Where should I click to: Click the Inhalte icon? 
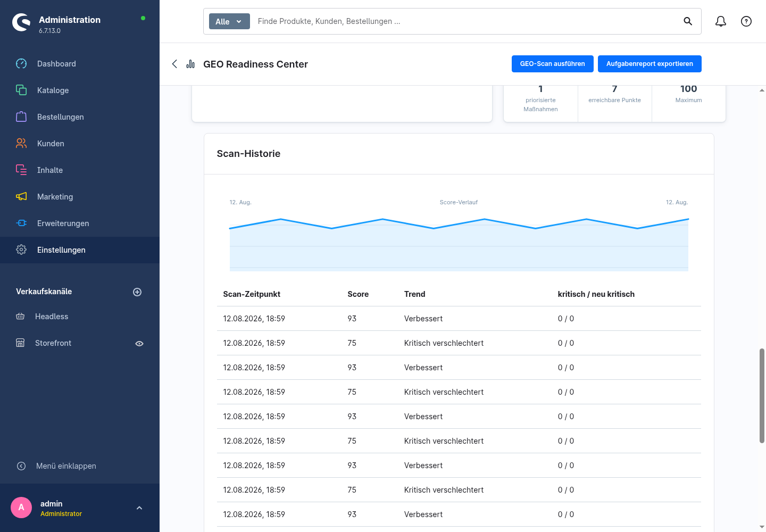pyautogui.click(x=21, y=170)
